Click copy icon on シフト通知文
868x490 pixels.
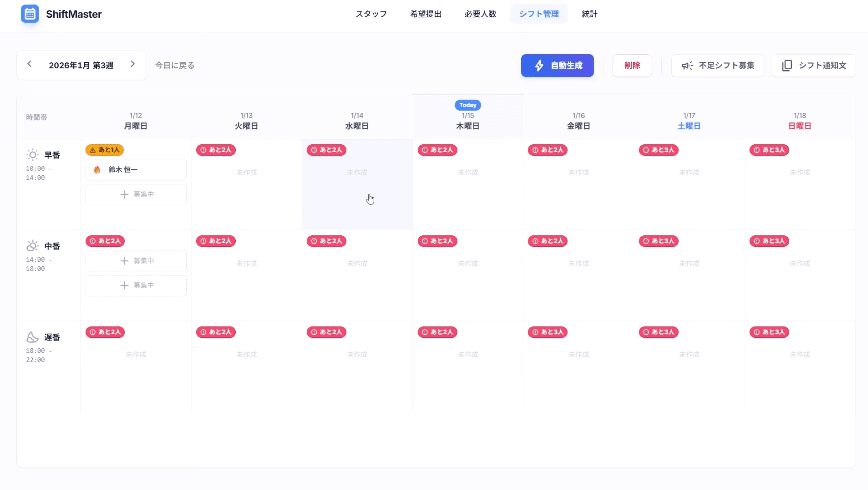click(787, 65)
